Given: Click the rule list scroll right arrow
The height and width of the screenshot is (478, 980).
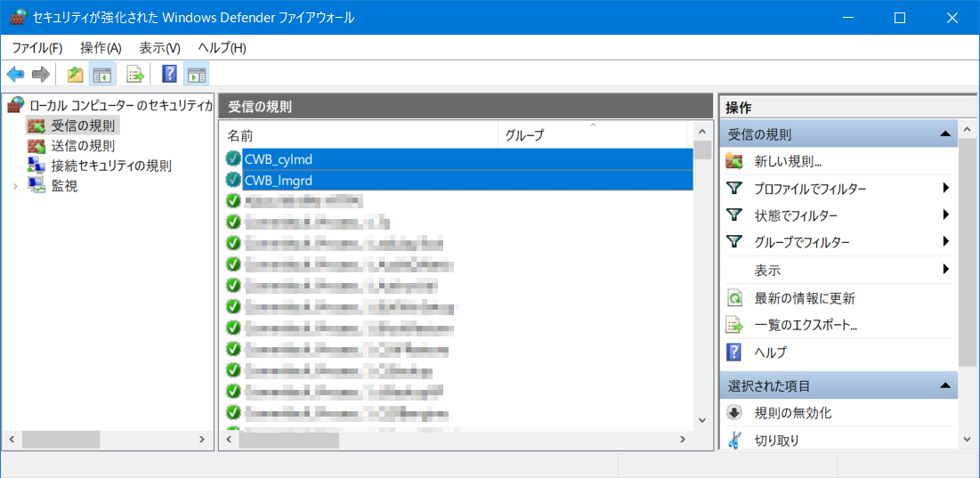Looking at the screenshot, I should coord(683,439).
